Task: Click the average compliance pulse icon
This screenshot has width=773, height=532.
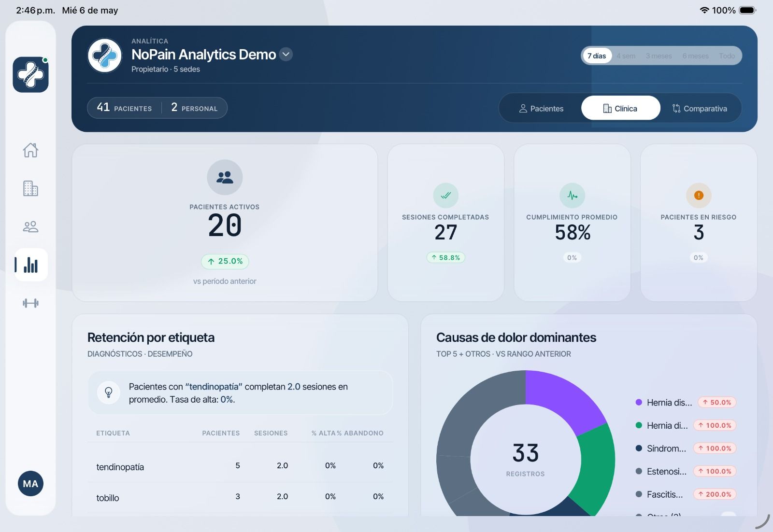Action: click(572, 196)
